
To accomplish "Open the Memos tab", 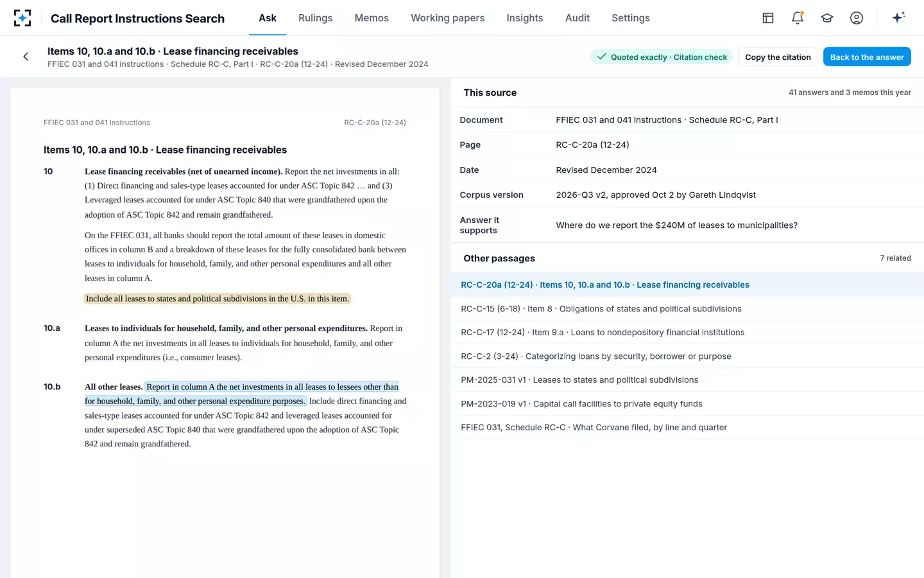I will point(372,18).
